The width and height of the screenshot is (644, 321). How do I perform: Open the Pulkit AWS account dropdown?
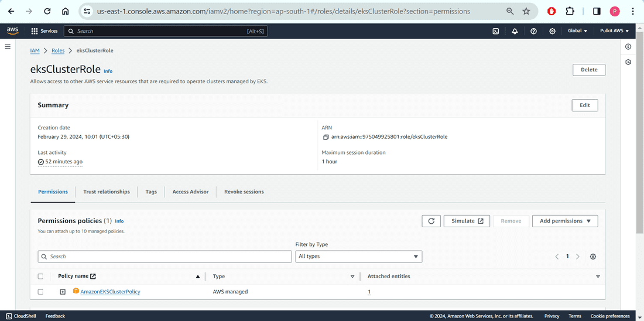click(x=614, y=31)
